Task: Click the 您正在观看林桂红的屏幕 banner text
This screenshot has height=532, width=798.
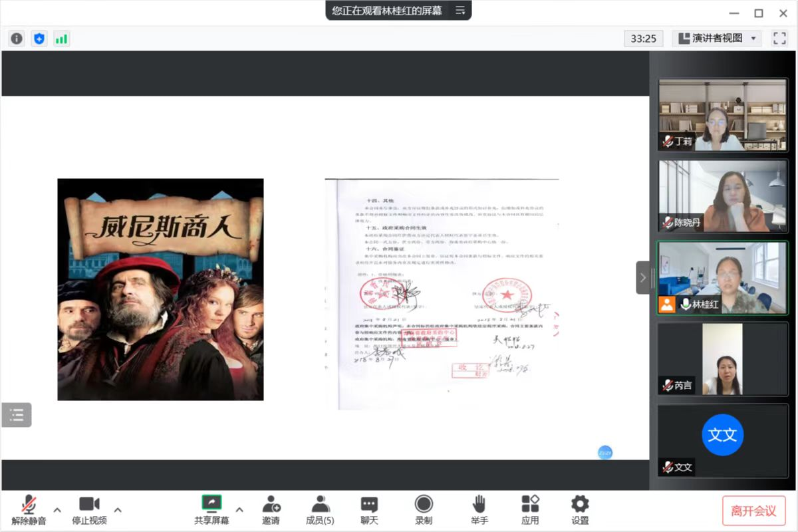Action: 387,10
